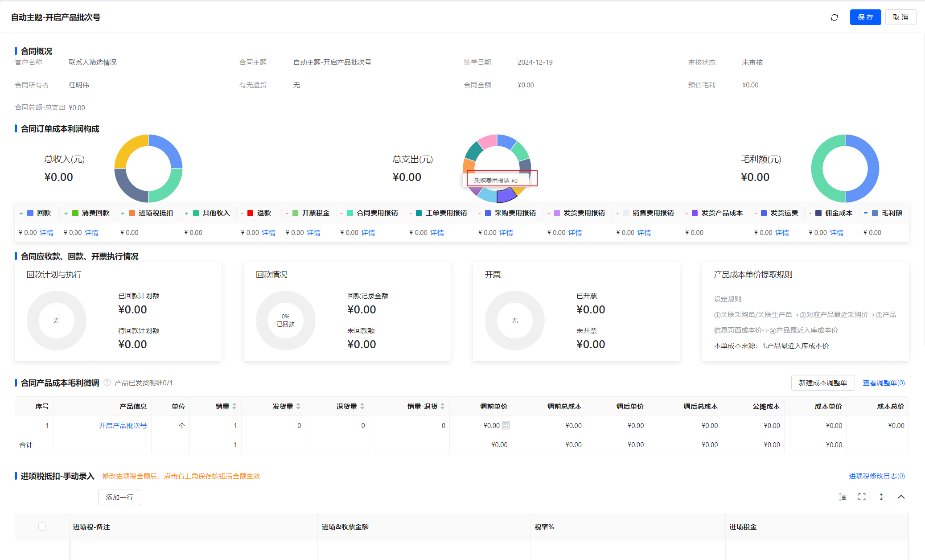Click the red 退款 legend color swatch
The image size is (925, 560).
point(250,213)
